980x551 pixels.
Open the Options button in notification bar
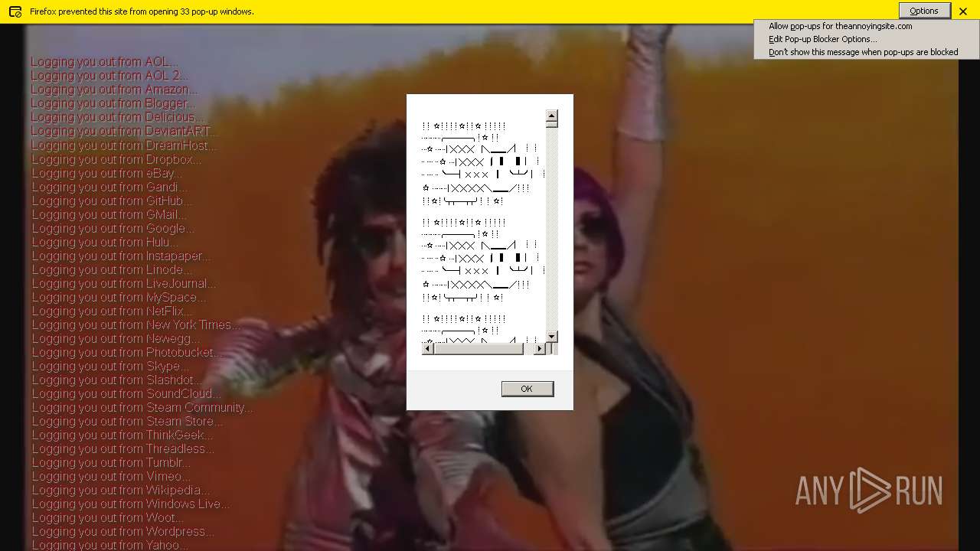[924, 11]
